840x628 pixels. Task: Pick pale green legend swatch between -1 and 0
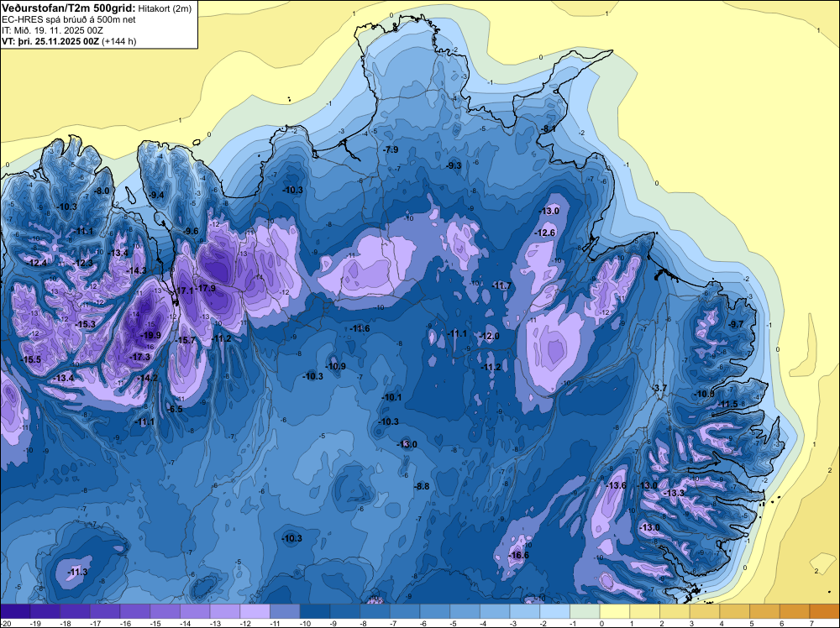click(x=585, y=611)
